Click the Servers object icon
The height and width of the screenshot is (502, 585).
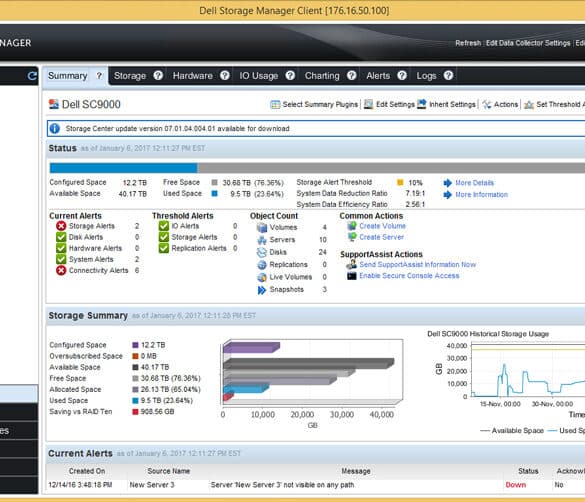coord(262,240)
